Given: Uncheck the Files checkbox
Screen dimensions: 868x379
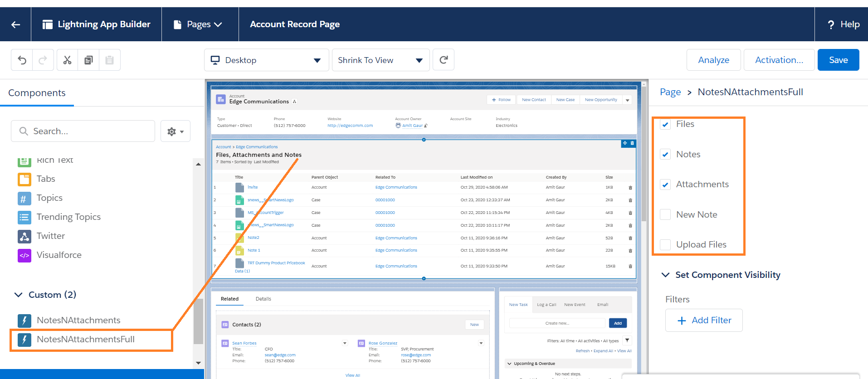Looking at the screenshot, I should 665,125.
